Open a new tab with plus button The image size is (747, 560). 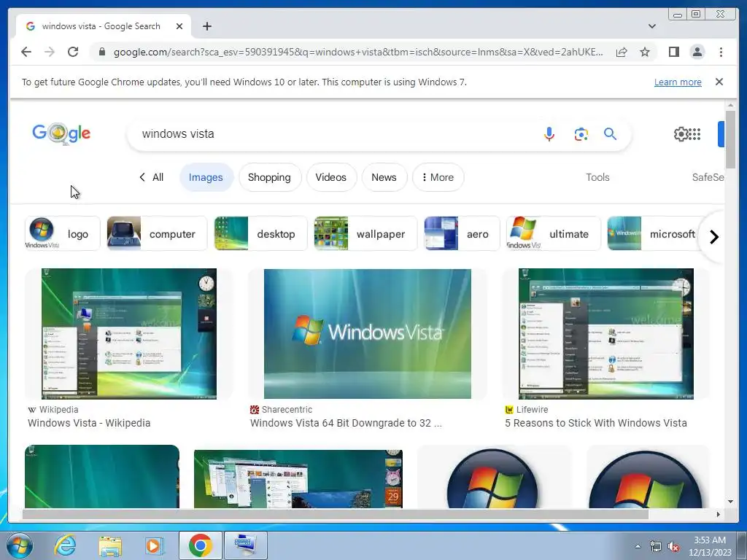206,26
